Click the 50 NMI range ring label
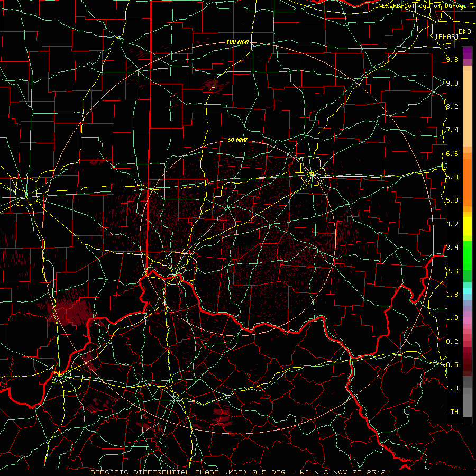The width and height of the screenshot is (476, 476). (x=237, y=140)
